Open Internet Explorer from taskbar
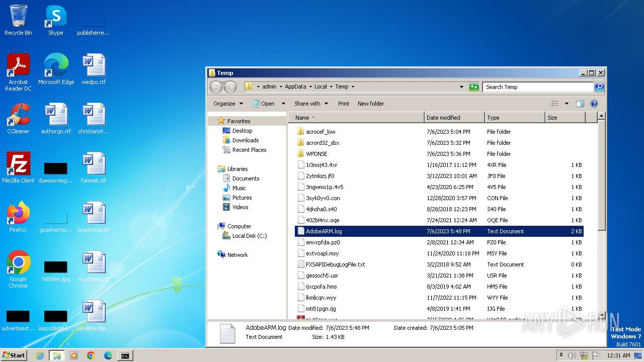The image size is (644, 362). point(40,355)
